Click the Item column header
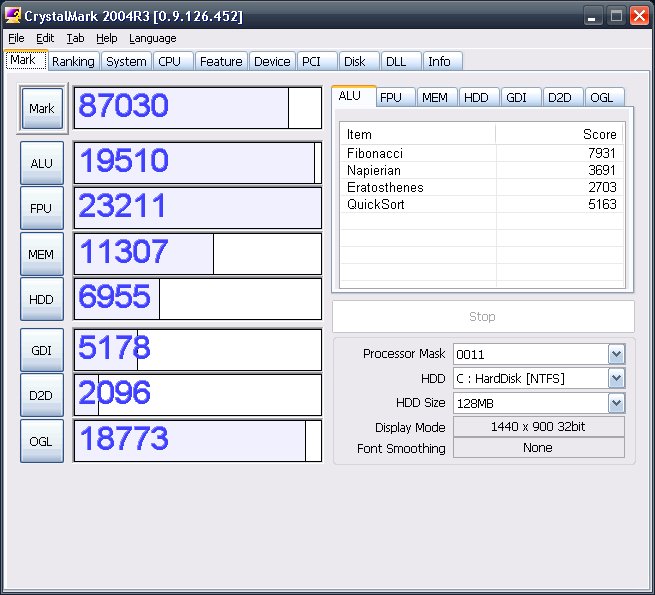Image resolution: width=655 pixels, height=595 pixels. click(x=418, y=134)
